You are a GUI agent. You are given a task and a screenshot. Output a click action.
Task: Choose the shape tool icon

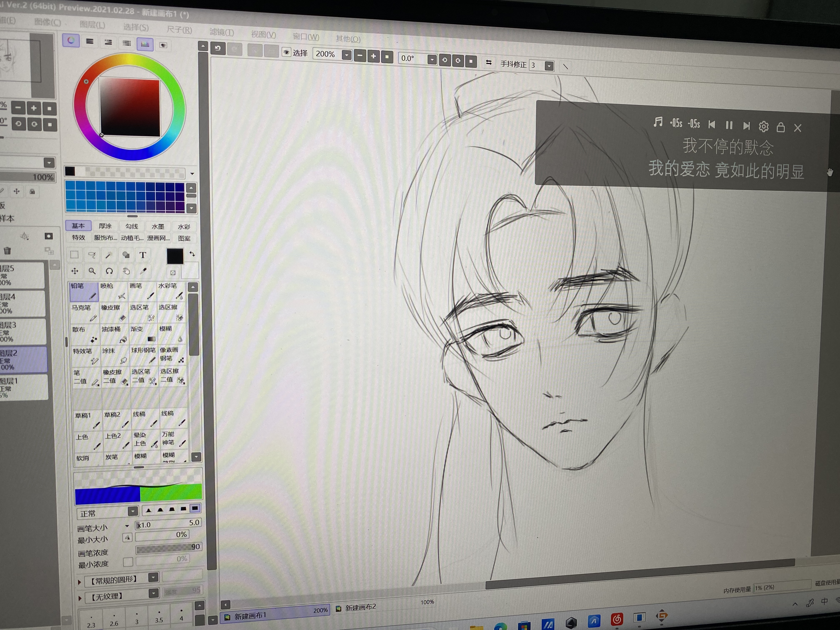(126, 255)
